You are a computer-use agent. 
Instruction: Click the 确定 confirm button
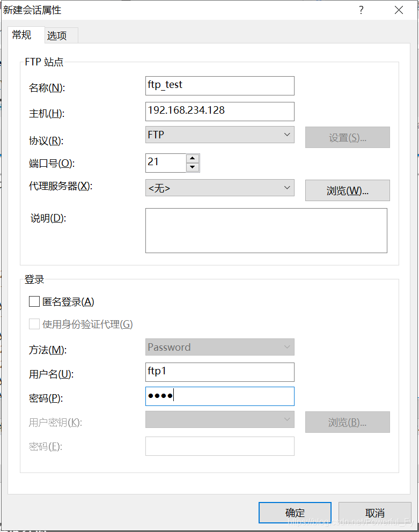coord(295,512)
